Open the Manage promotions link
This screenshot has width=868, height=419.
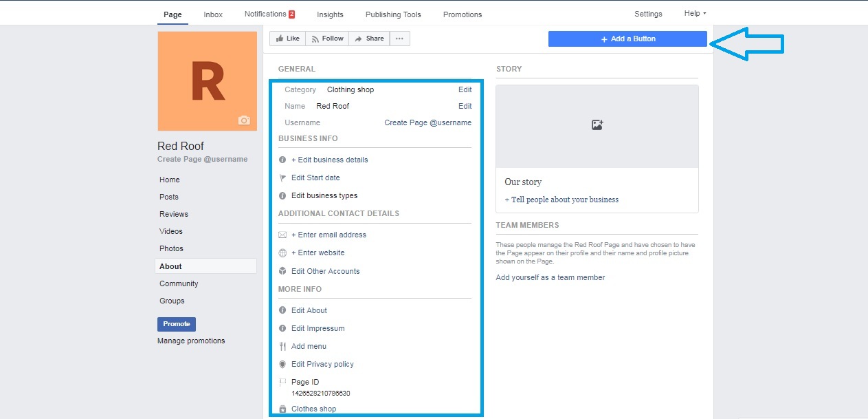click(191, 341)
